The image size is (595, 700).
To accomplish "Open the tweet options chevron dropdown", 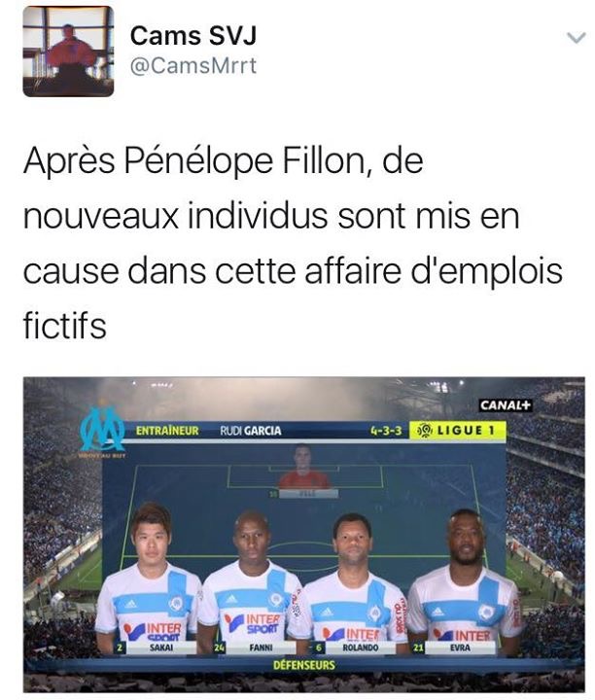I will 577,38.
